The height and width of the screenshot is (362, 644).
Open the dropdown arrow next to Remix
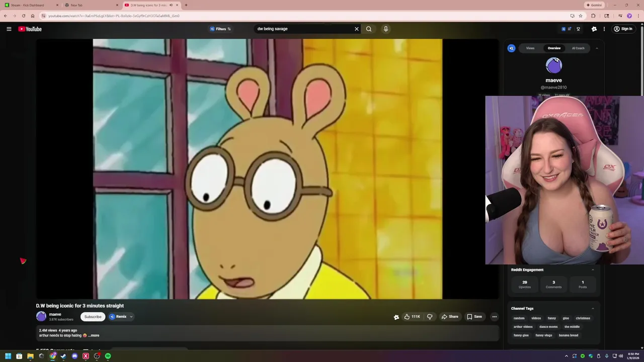131,317
